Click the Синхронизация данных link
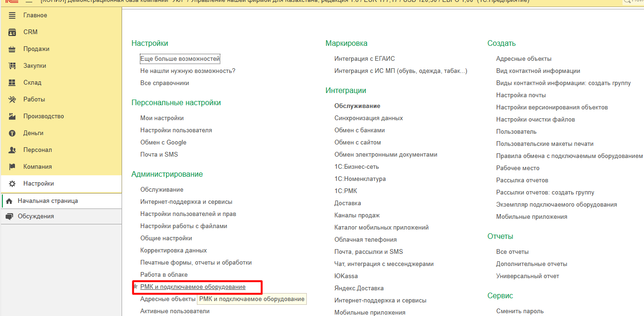This screenshot has width=644, height=316. click(368, 118)
